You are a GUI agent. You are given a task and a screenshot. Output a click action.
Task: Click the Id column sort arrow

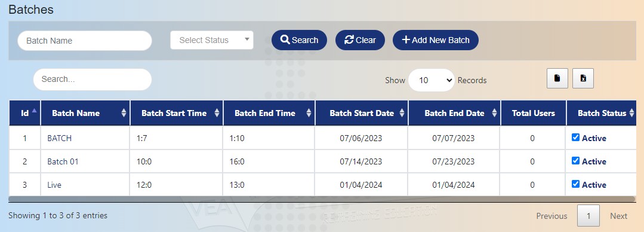pos(34,110)
